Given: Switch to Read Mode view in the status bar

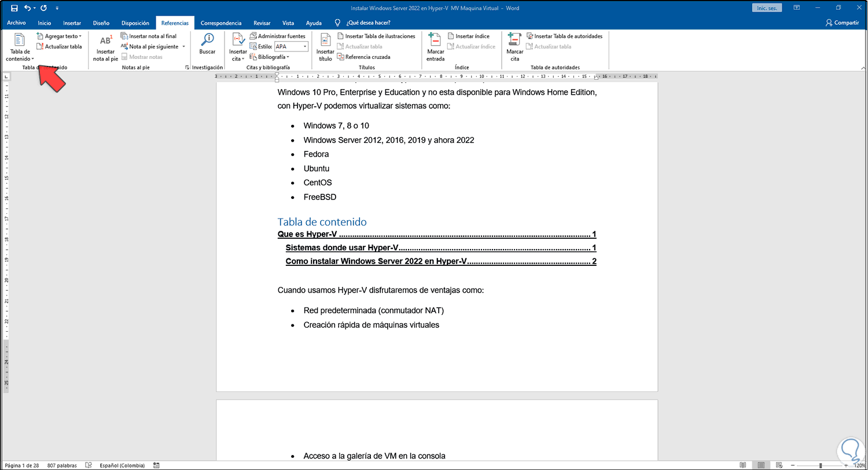Looking at the screenshot, I should [742, 465].
